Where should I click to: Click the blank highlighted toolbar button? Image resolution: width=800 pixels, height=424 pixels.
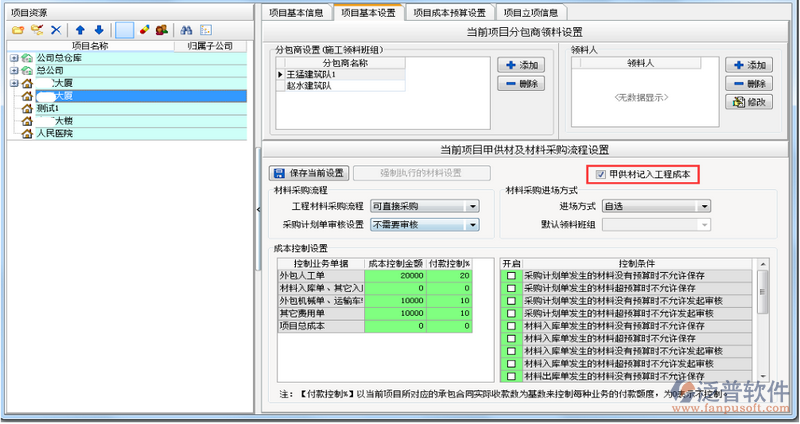coord(124,30)
